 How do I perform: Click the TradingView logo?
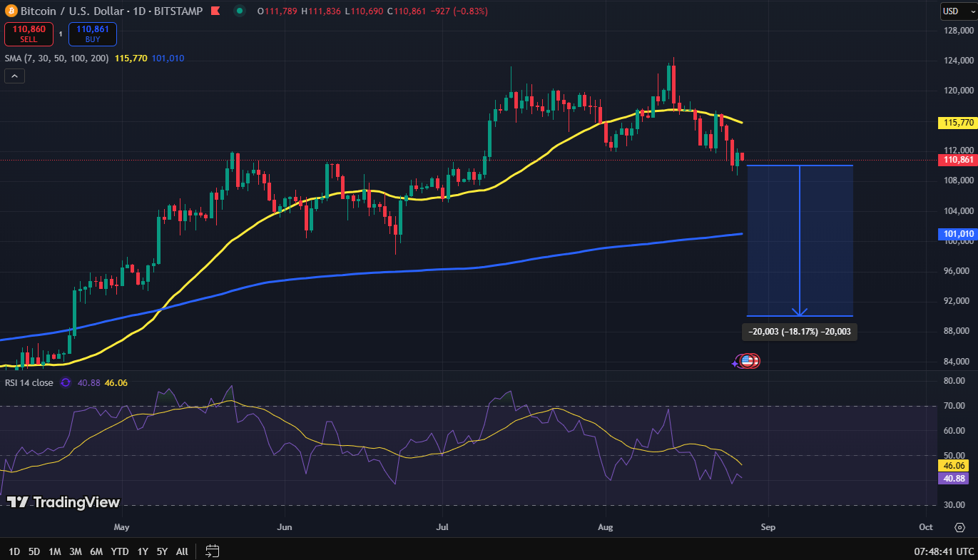[62, 502]
